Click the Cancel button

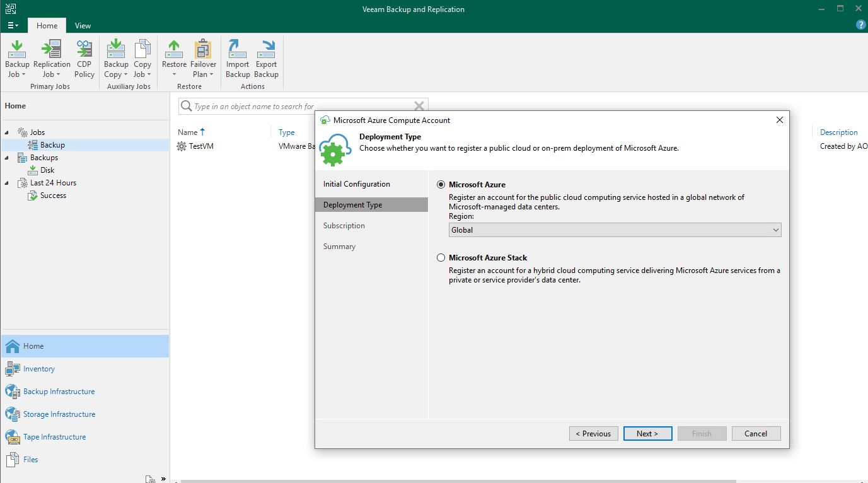(x=756, y=434)
